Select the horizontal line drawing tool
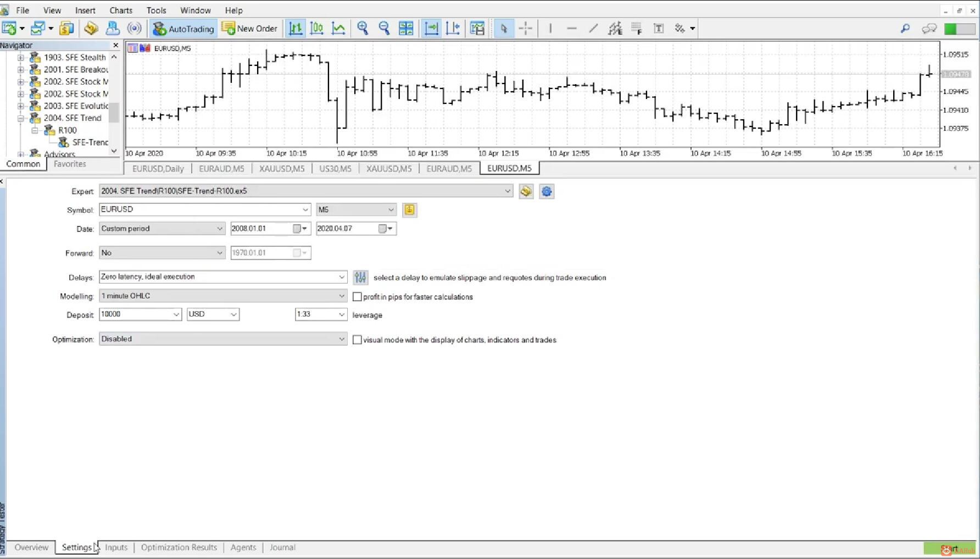 click(571, 29)
